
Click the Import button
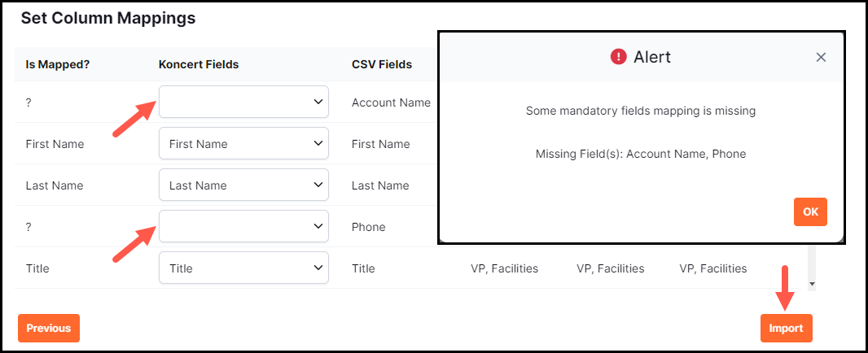tap(786, 328)
